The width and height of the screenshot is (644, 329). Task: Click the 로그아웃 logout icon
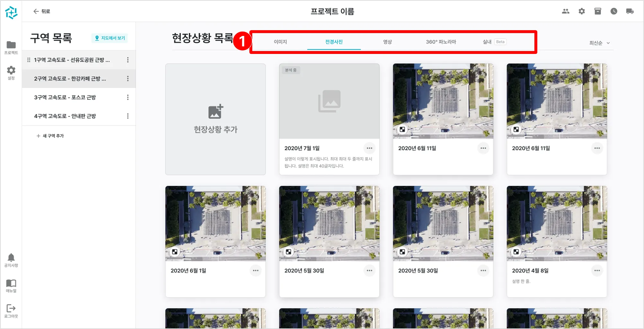pyautogui.click(x=11, y=311)
